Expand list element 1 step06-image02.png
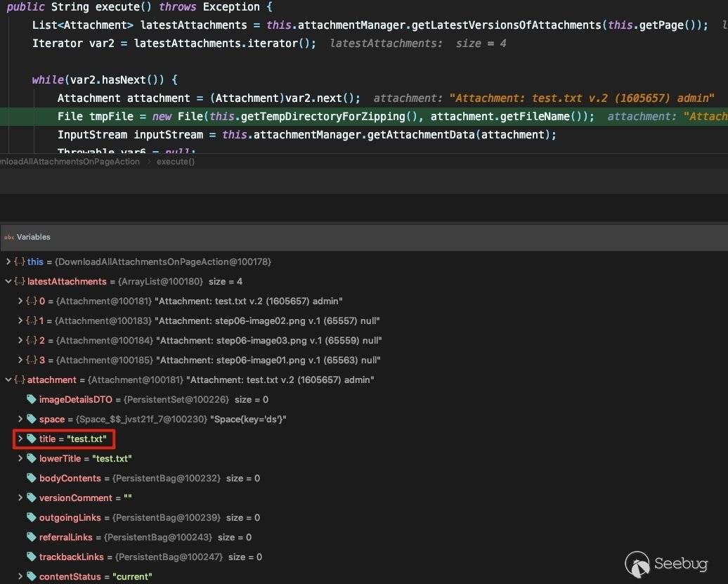This screenshot has width=728, height=584. pyautogui.click(x=20, y=320)
